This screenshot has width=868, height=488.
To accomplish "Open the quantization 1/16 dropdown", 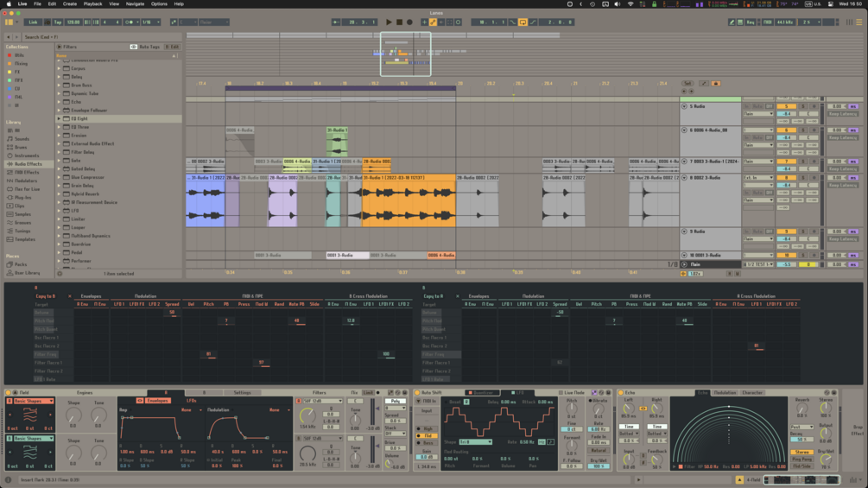I will coord(150,22).
